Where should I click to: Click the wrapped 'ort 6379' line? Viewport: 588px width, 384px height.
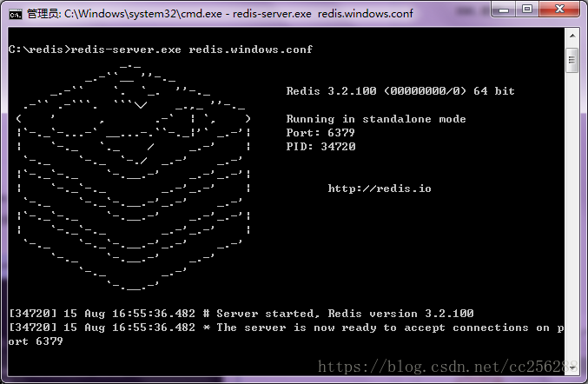point(36,341)
